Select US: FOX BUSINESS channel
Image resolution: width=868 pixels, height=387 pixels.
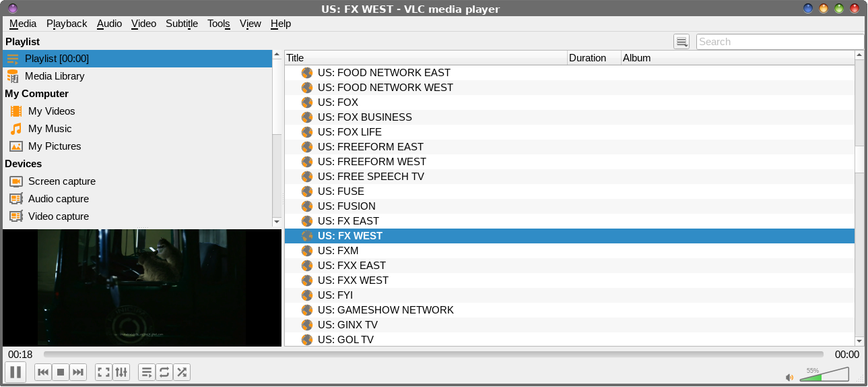(x=570, y=117)
